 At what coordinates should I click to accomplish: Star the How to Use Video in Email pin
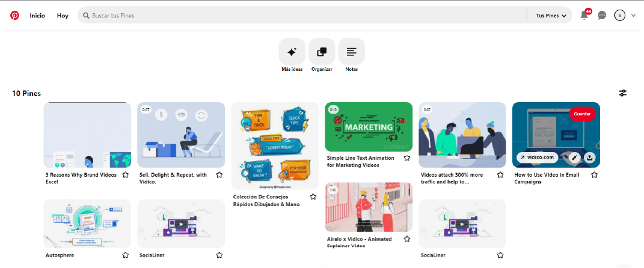click(x=594, y=175)
